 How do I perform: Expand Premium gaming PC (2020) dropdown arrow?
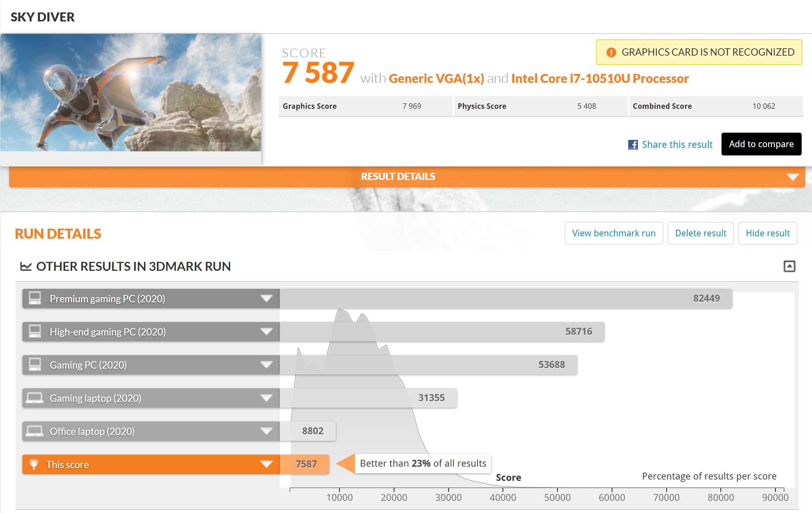coord(266,298)
